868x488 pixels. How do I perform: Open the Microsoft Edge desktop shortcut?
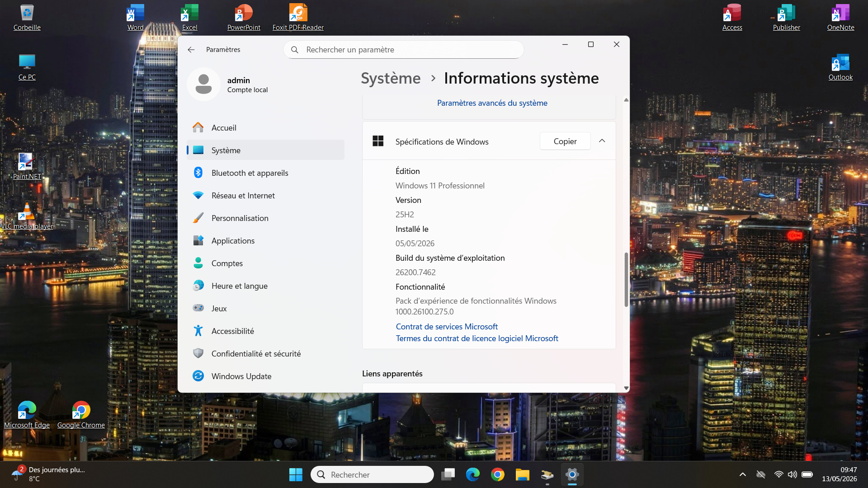coord(27,415)
